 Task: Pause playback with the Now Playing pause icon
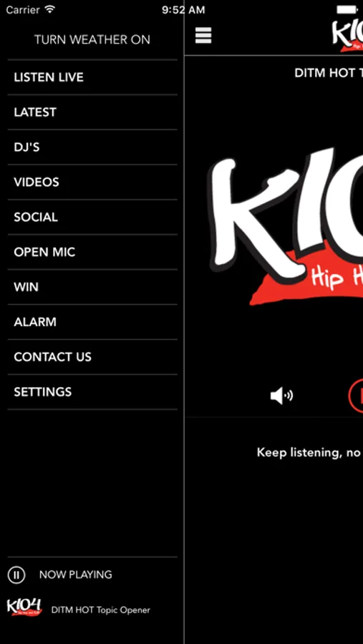[x=16, y=574]
